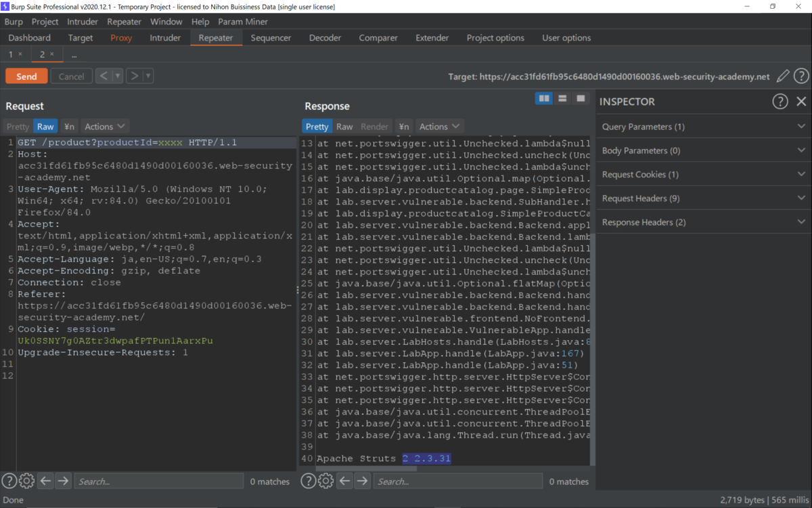The image size is (812, 508).
Task: Switch to the Extender tab
Action: coord(432,38)
